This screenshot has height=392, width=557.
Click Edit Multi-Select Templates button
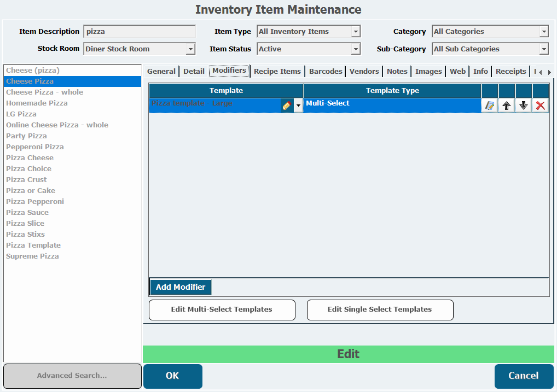(x=222, y=309)
